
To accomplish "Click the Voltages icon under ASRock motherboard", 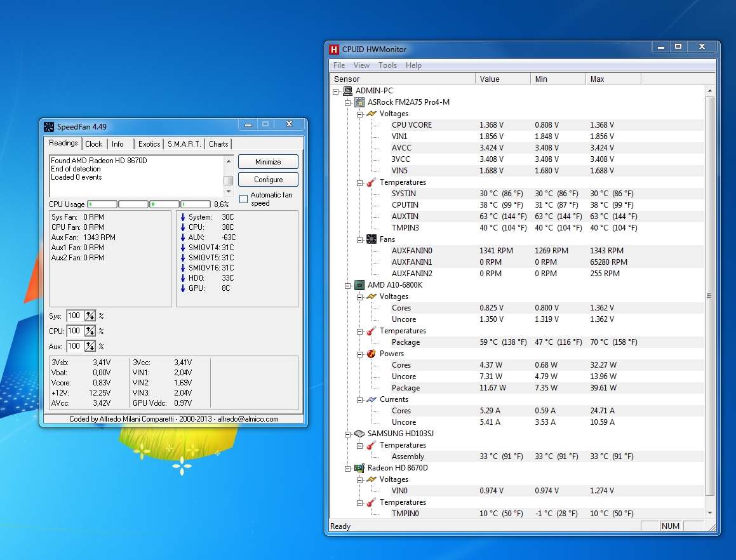I will point(371,114).
